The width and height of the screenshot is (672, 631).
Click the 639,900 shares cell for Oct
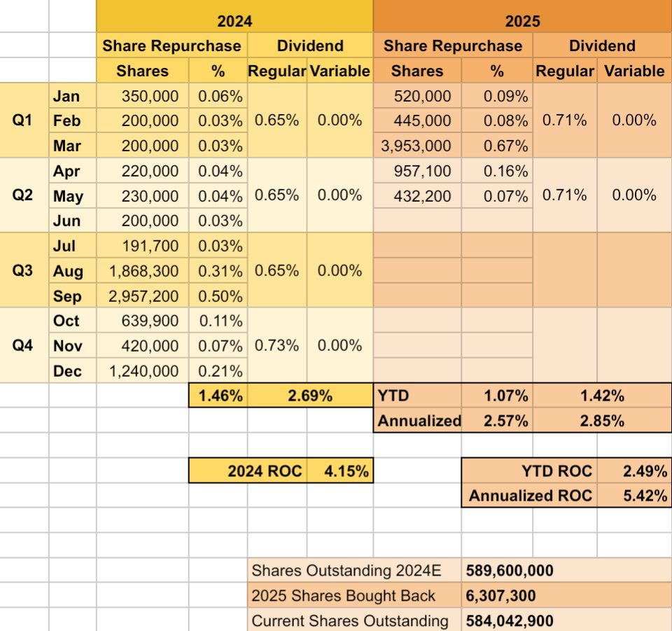click(x=143, y=320)
